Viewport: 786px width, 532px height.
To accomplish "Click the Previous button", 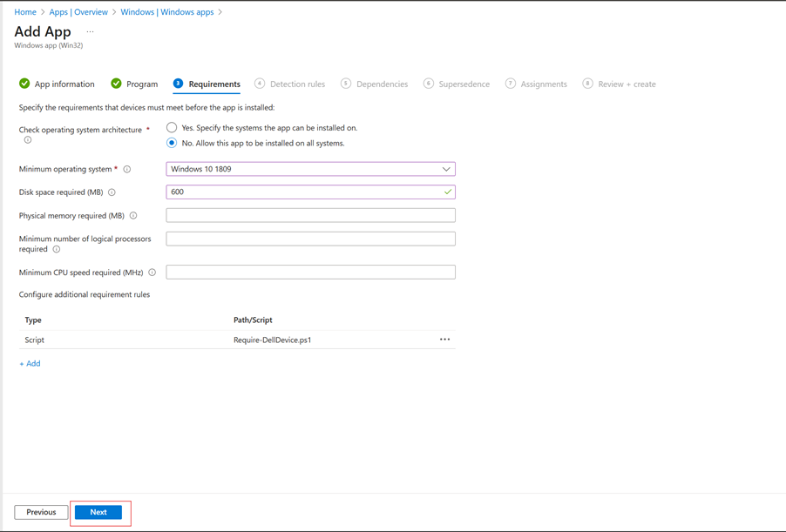I will pos(40,512).
